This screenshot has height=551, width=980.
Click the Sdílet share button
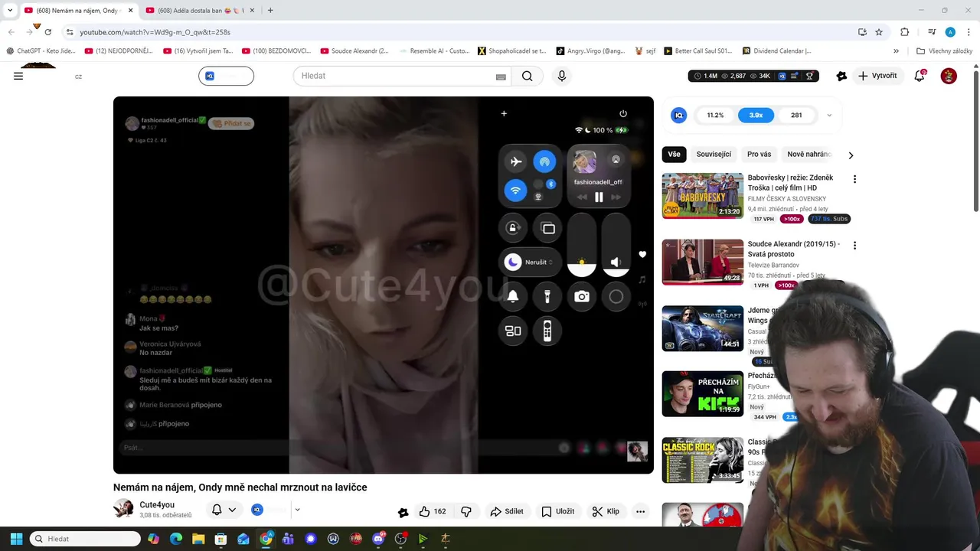tap(507, 511)
